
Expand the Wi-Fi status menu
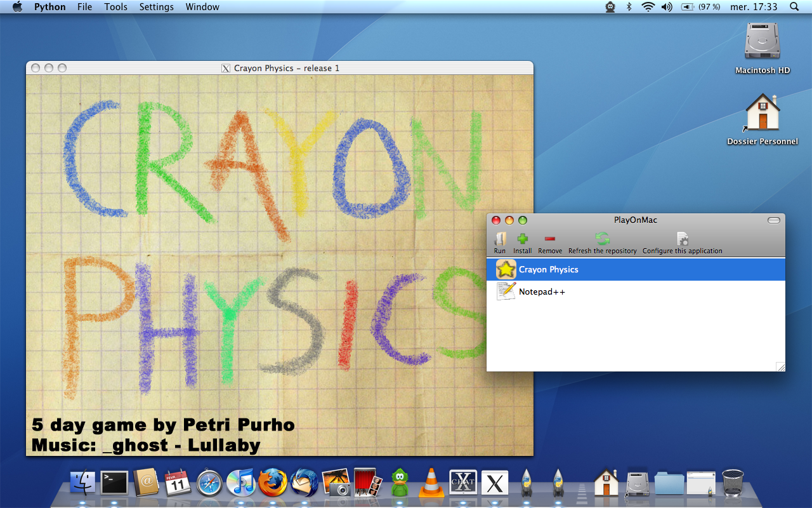(x=648, y=7)
